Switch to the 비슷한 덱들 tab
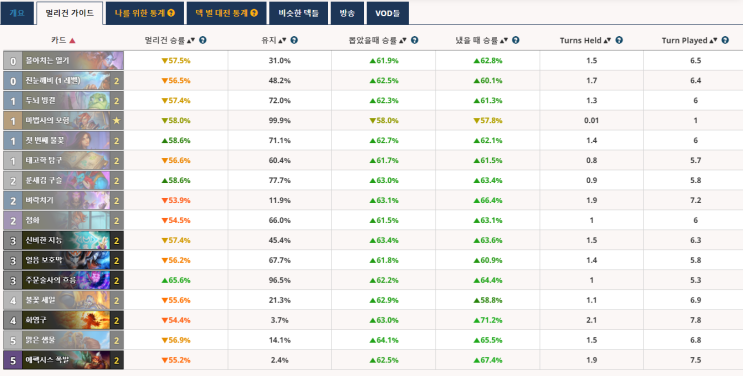This screenshot has width=743, height=376. click(x=299, y=13)
